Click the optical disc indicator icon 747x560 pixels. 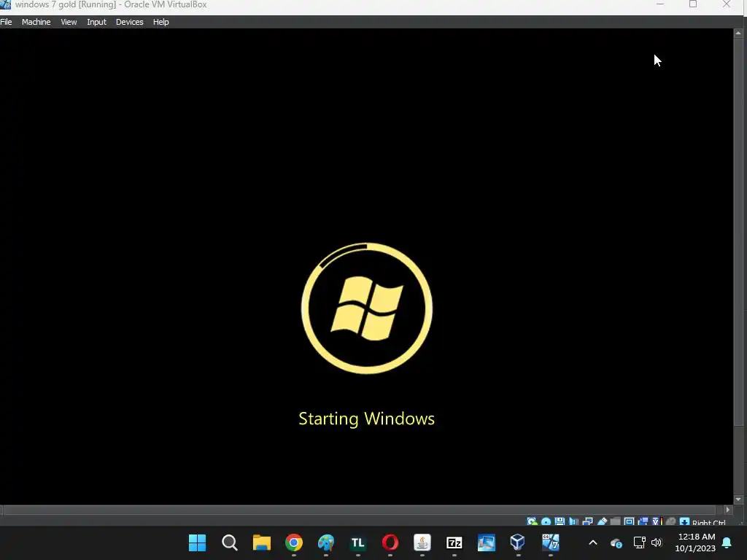[546, 522]
